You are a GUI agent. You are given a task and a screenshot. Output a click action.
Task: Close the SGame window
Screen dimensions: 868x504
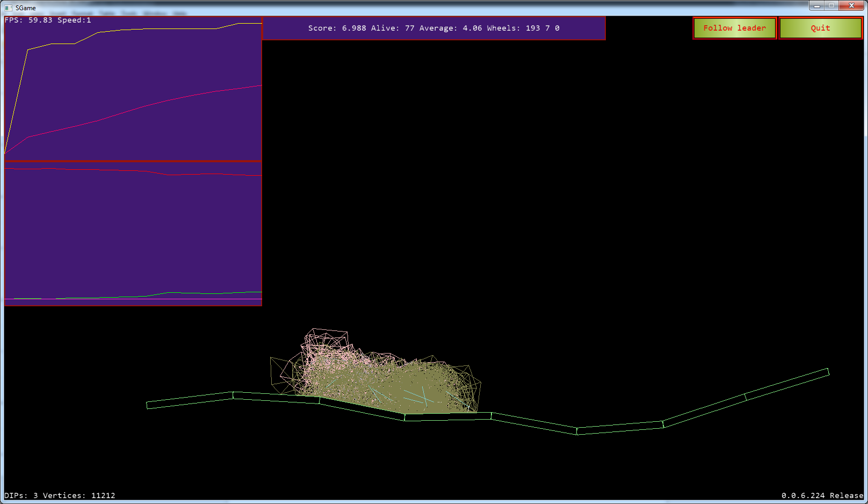coord(851,5)
